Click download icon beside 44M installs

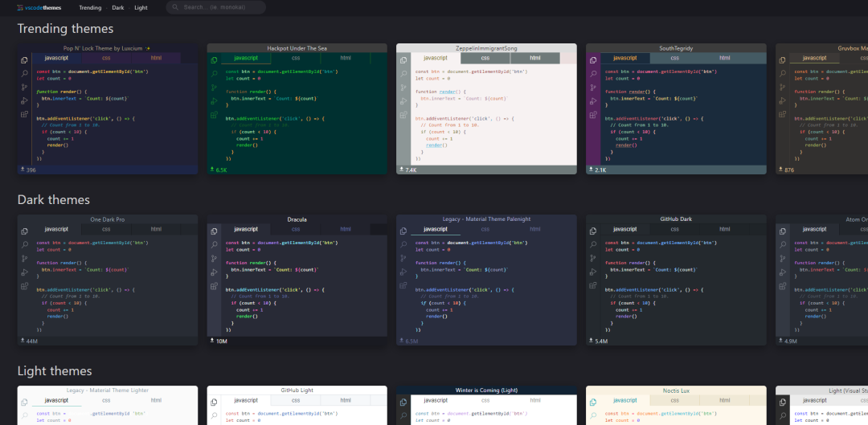click(x=23, y=341)
